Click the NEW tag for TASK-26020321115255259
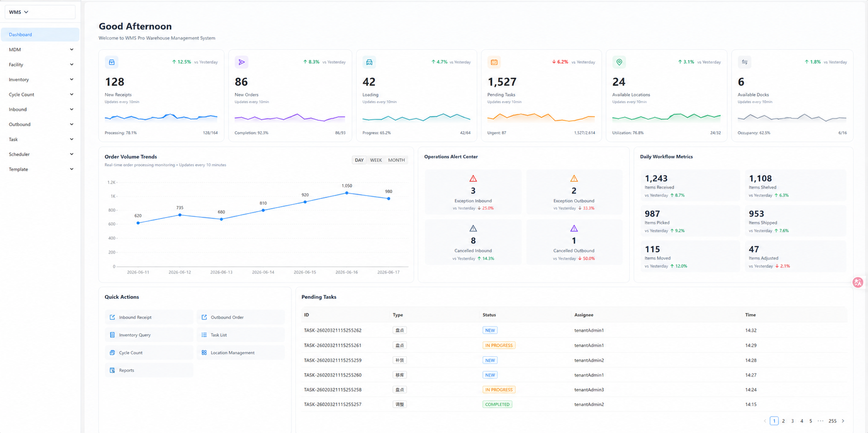This screenshot has height=433, width=868. click(490, 360)
